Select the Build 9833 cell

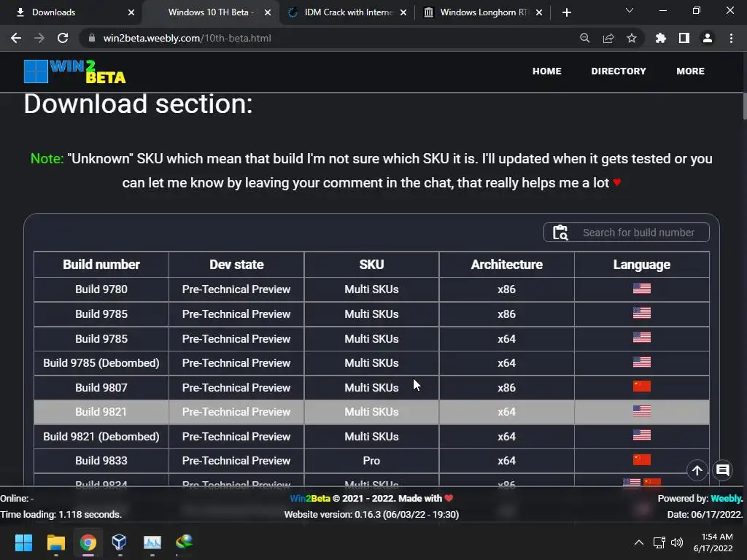(101, 461)
